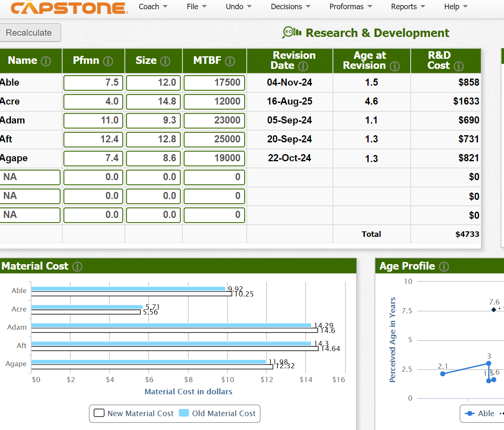This screenshot has width=504, height=430.
Task: Click the Able Pfmn input field
Action: (x=93, y=83)
